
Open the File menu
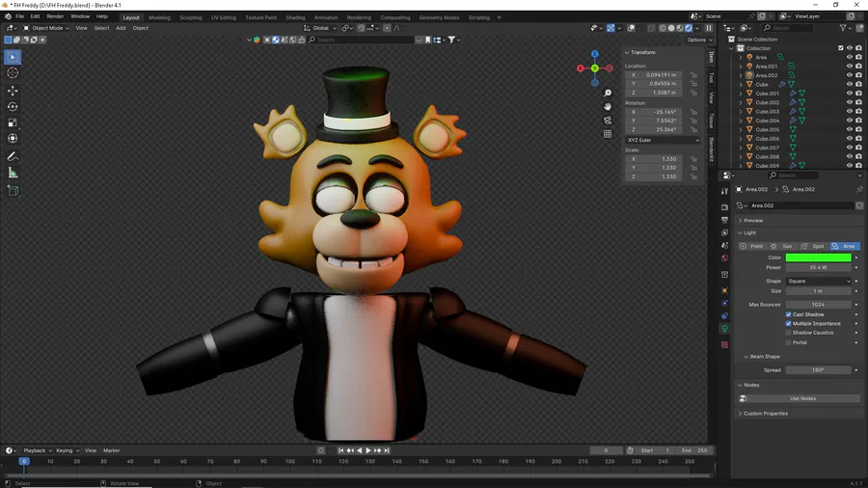(20, 16)
